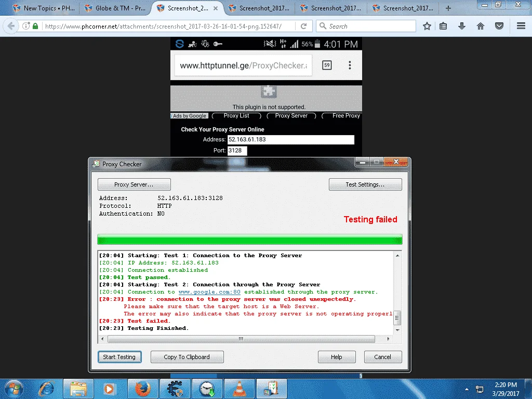The image size is (532, 399).
Task: Click the Testing failed status text
Action: 370,220
